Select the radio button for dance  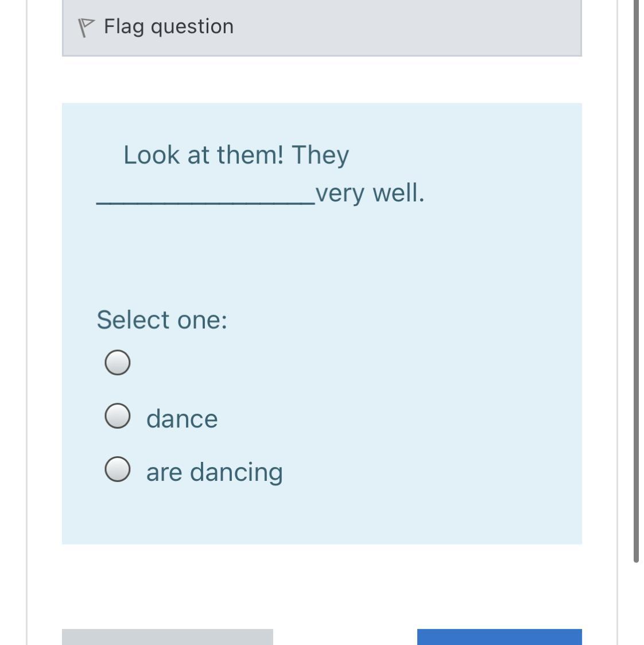118,416
